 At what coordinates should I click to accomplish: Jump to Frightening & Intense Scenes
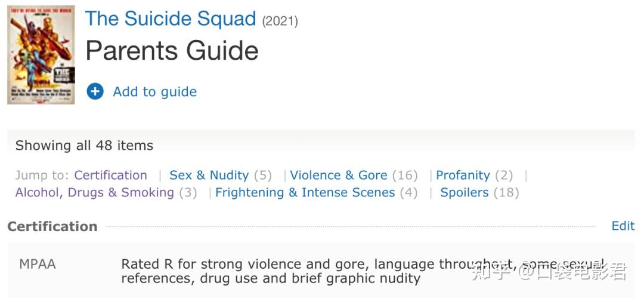tap(305, 192)
